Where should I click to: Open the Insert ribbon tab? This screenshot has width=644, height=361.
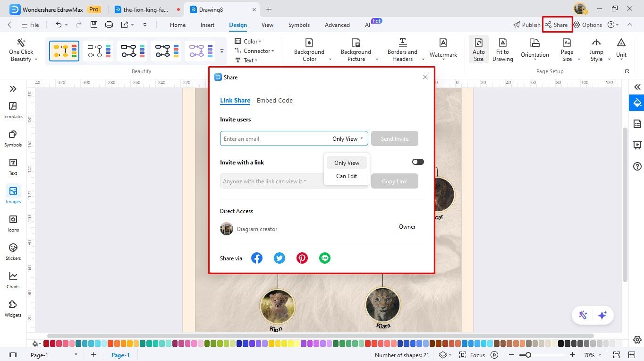(207, 25)
